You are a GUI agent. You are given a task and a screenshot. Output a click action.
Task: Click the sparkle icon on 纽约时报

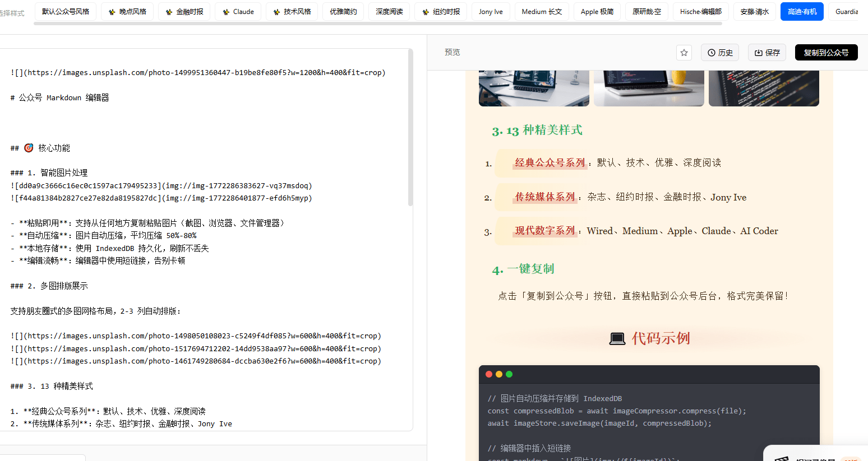pyautogui.click(x=426, y=11)
